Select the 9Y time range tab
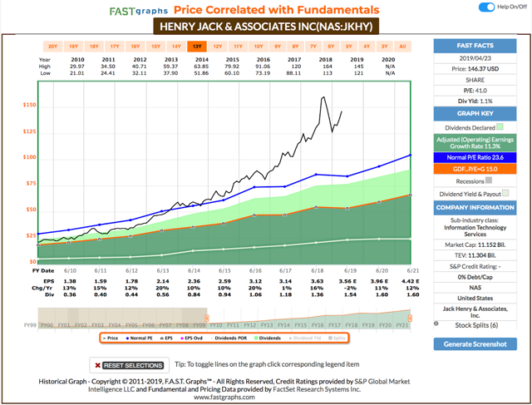This screenshot has width=532, height=405. coord(278,47)
